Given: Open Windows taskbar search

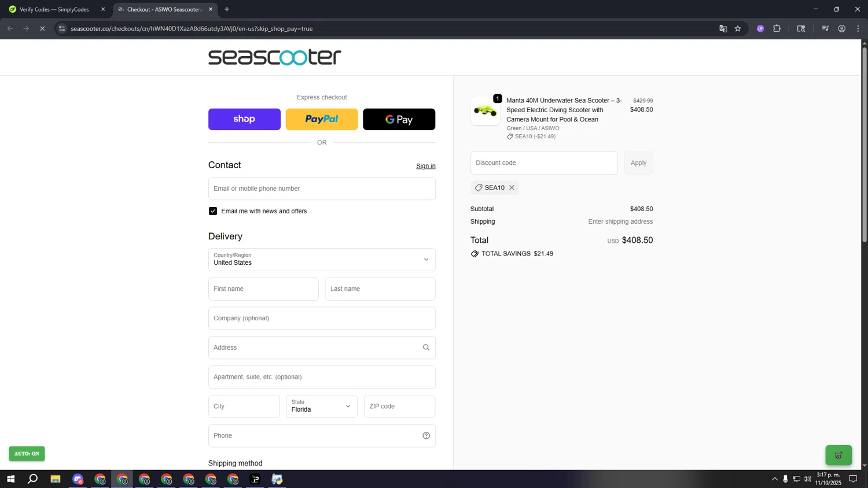Looking at the screenshot, I should (33, 479).
